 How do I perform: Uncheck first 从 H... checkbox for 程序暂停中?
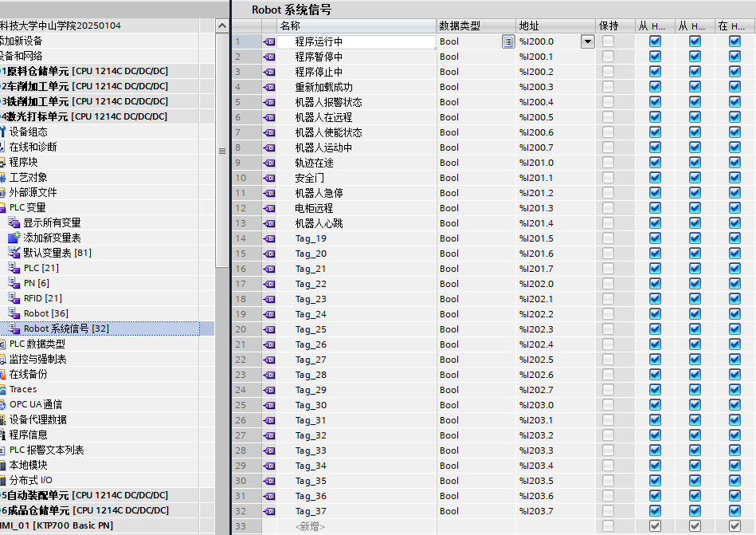point(656,57)
